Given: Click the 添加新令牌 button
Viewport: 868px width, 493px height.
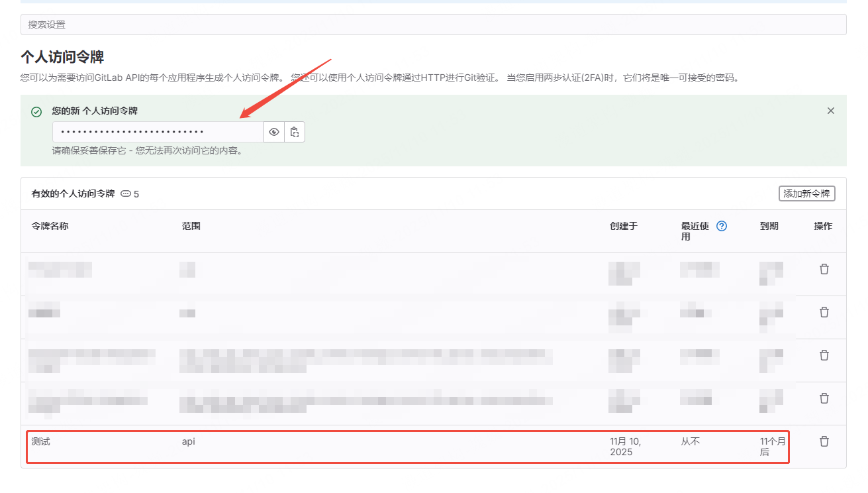Looking at the screenshot, I should pyautogui.click(x=806, y=193).
